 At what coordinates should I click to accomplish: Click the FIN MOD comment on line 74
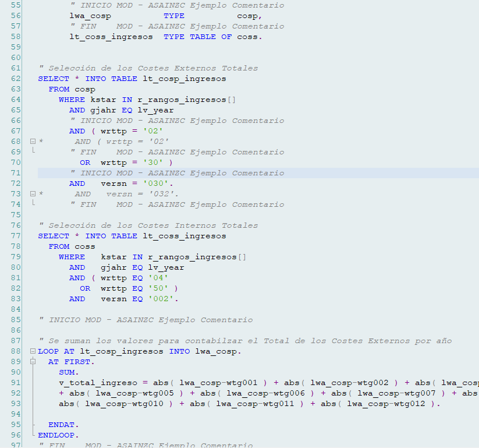[177, 204]
